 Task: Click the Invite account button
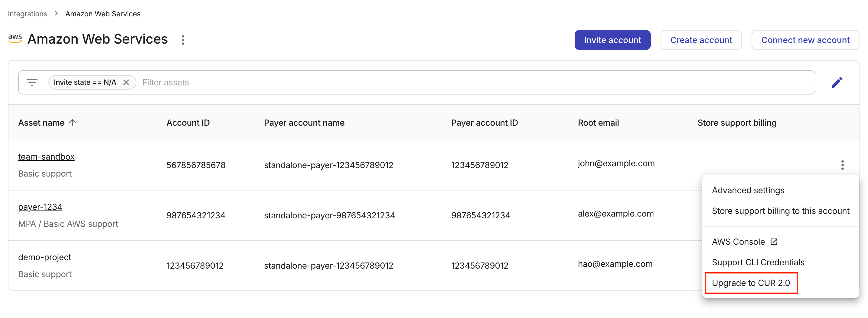point(612,40)
